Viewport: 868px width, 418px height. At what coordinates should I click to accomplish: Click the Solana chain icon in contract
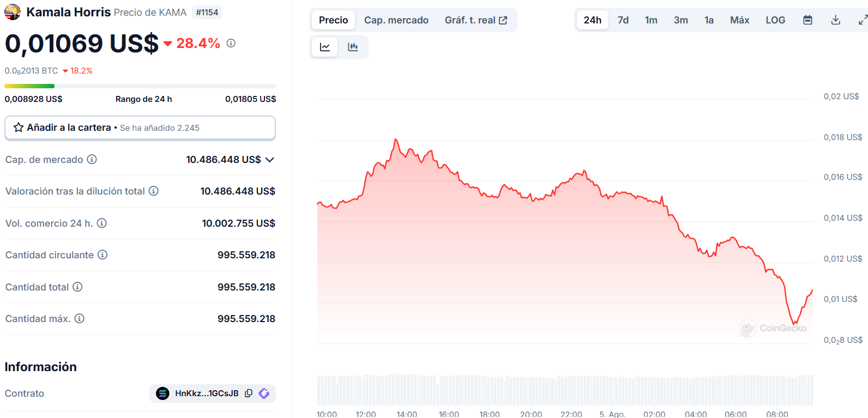click(162, 393)
